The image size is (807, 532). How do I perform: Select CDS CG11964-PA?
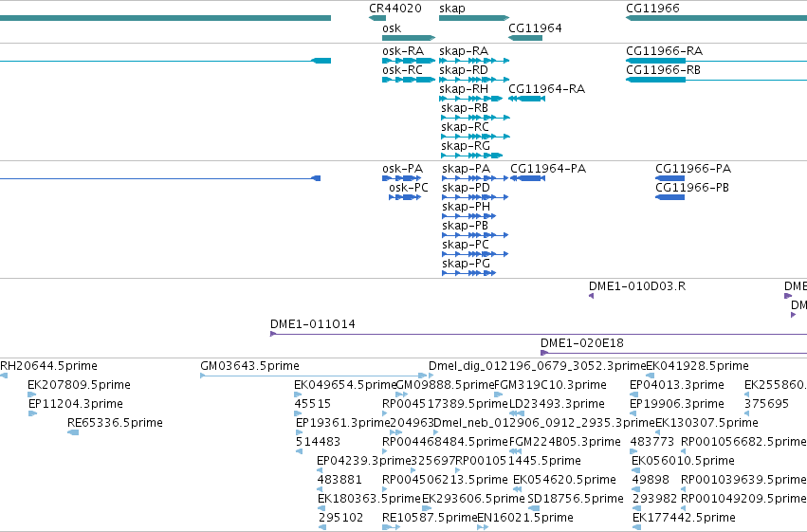point(527,178)
